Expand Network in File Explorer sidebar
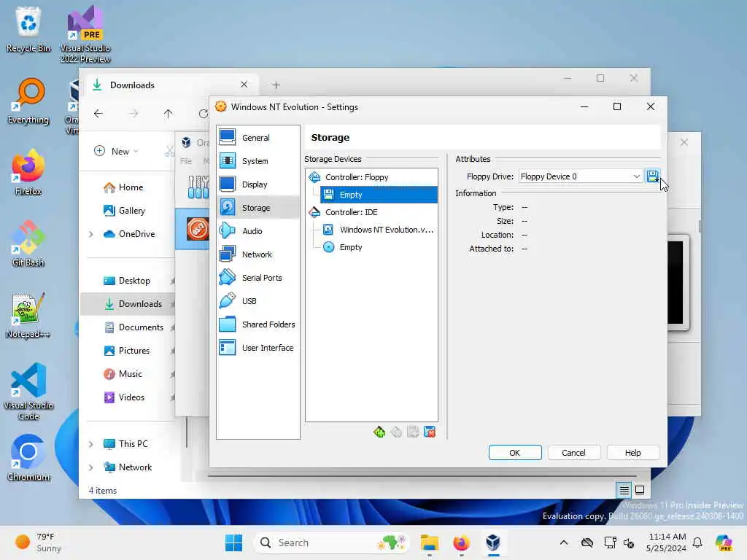747x560 pixels. click(91, 467)
